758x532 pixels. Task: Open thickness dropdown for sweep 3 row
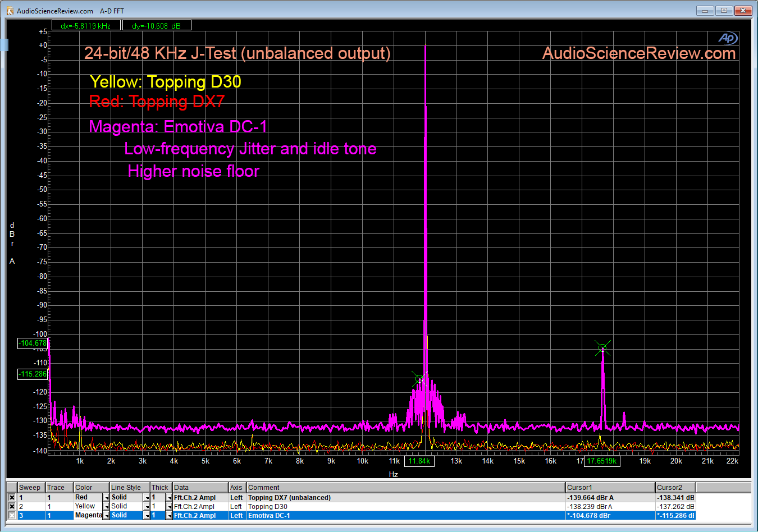pyautogui.click(x=169, y=516)
